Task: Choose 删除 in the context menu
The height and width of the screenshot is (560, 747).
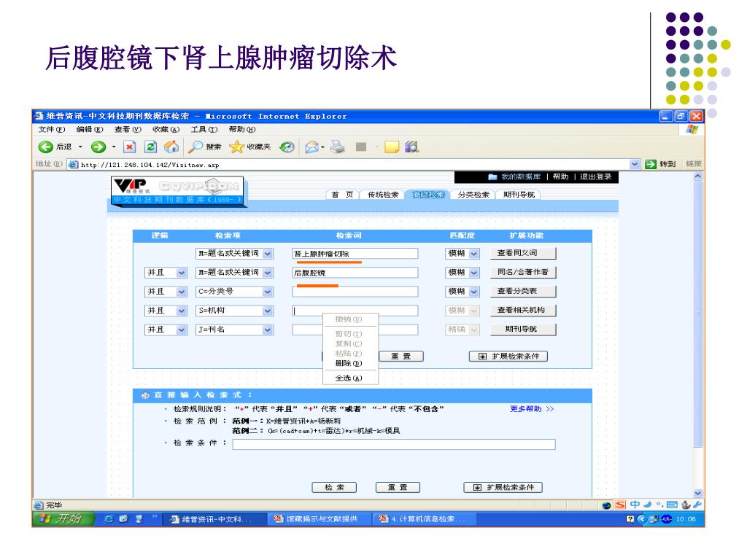Action: (350, 363)
